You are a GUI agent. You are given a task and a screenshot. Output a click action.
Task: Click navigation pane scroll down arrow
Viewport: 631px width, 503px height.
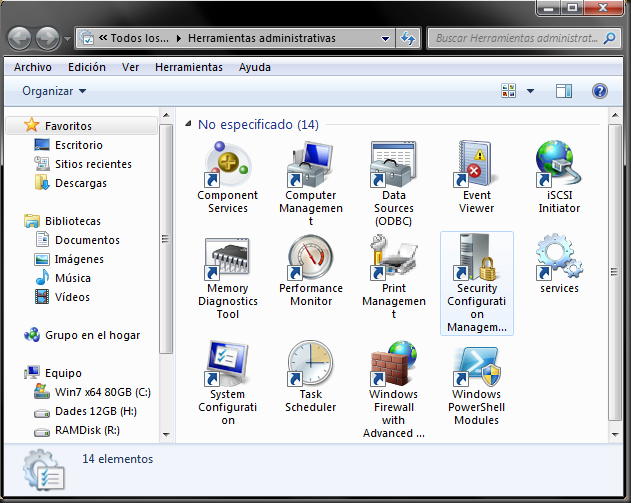pos(166,435)
